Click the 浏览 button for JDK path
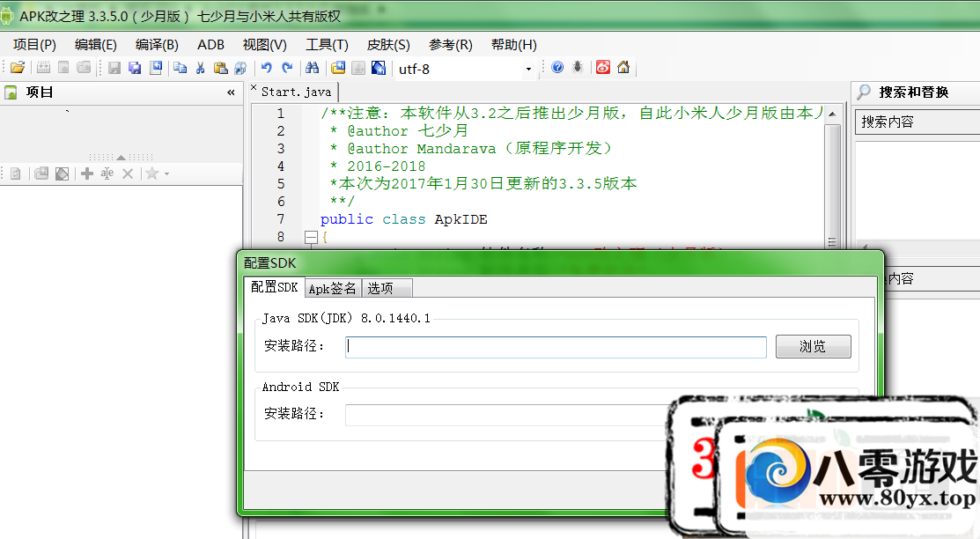Image resolution: width=980 pixels, height=539 pixels. click(x=813, y=346)
